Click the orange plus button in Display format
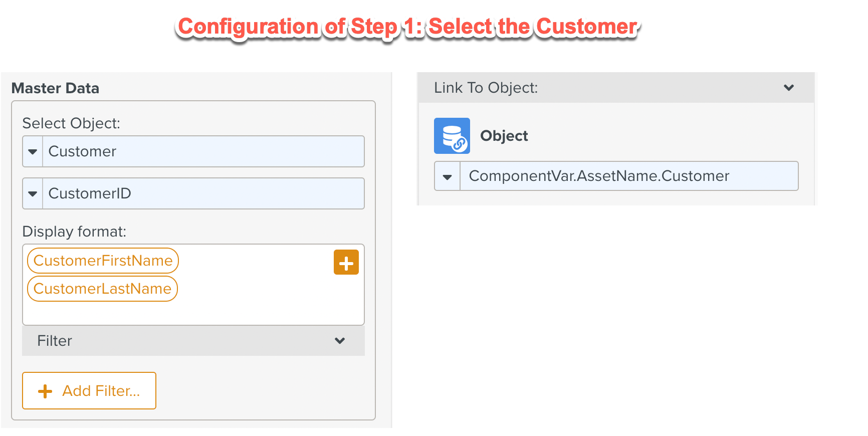868x436 pixels. click(346, 262)
